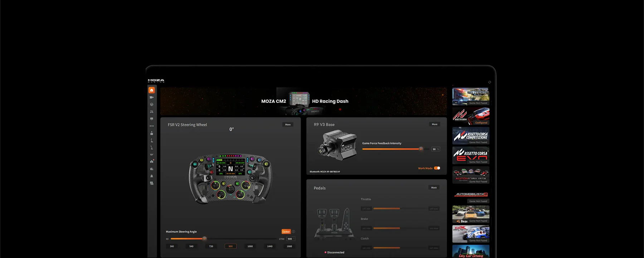This screenshot has height=258, width=644.
Task: Click the Center steering button
Action: [286, 231]
